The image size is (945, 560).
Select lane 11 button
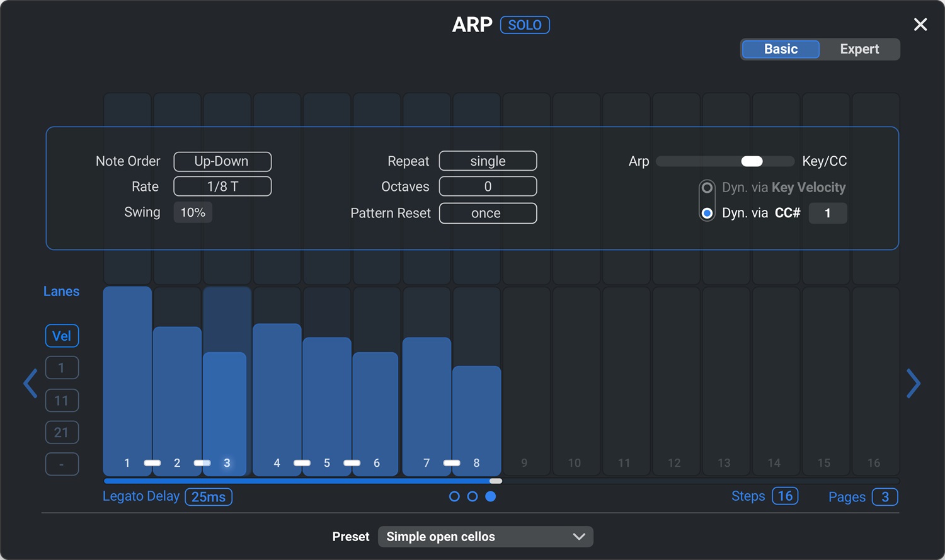[62, 400]
